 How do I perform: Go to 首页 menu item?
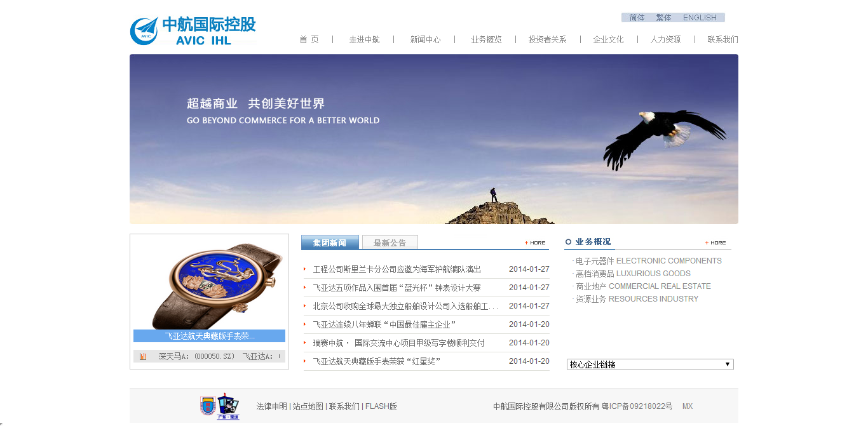309,39
